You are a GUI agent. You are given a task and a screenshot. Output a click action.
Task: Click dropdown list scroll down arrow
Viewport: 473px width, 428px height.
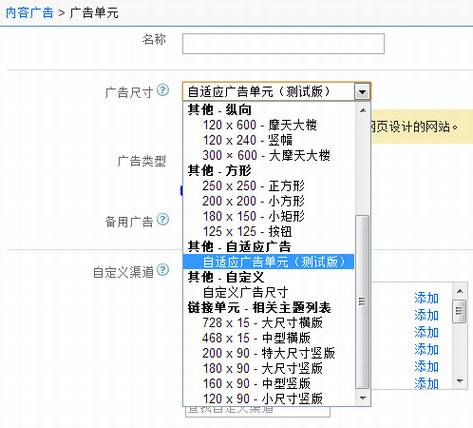click(x=363, y=398)
